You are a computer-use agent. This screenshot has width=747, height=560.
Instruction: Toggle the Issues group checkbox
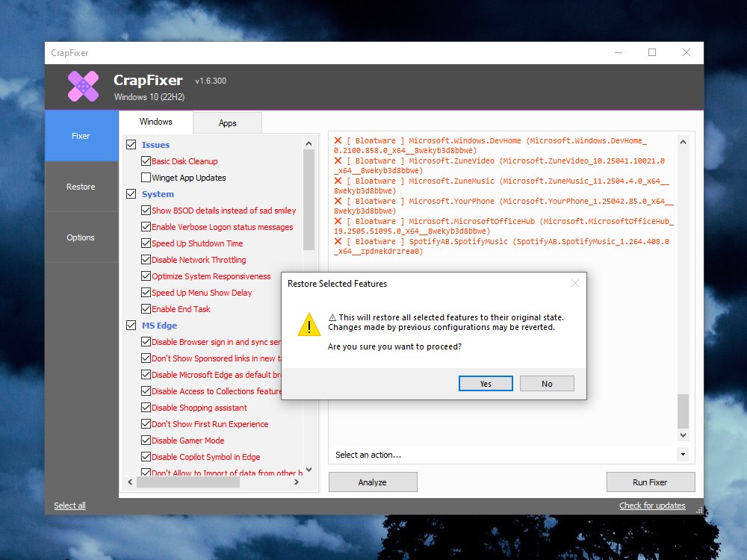point(131,144)
